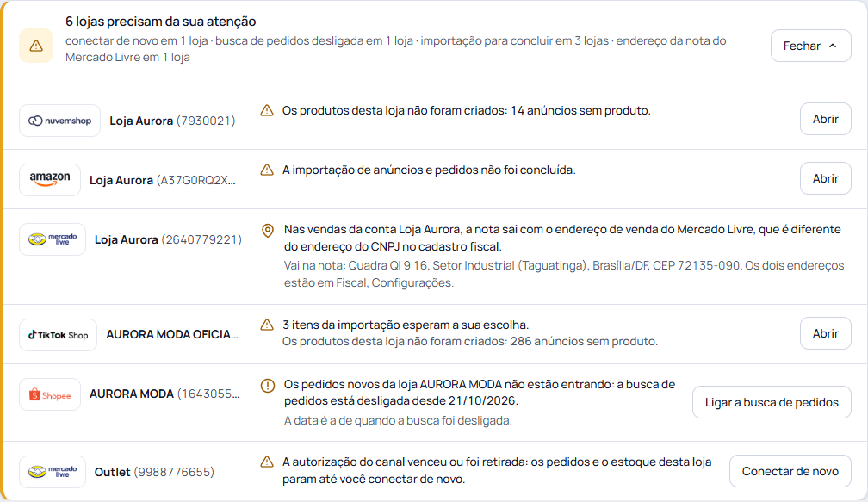Click the message 3 itens da importação esperam
868x502 pixels.
coord(406,325)
